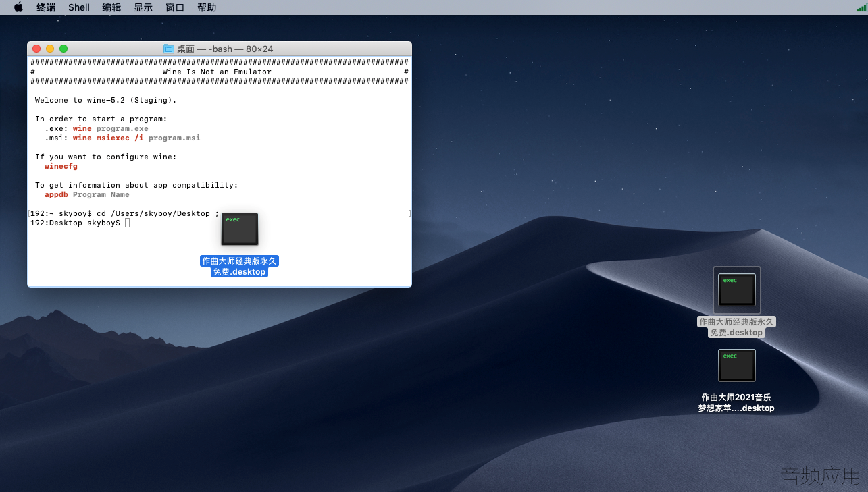Screen dimensions: 868x492
Task: Click 'To get information about app compatibility:' line
Action: click(136, 185)
